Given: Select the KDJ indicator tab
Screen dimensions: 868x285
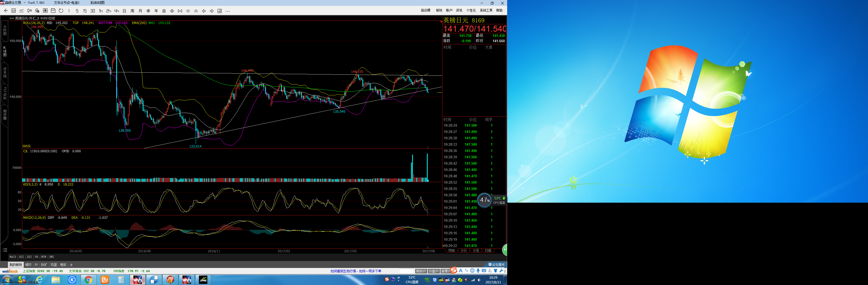Looking at the screenshot, I should point(29,257).
